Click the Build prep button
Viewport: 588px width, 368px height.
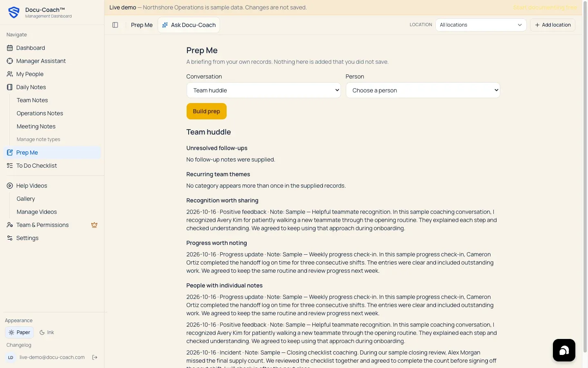click(x=207, y=111)
